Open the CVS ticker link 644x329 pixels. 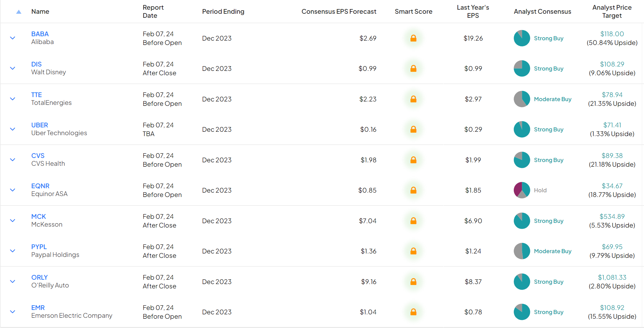[x=38, y=155]
